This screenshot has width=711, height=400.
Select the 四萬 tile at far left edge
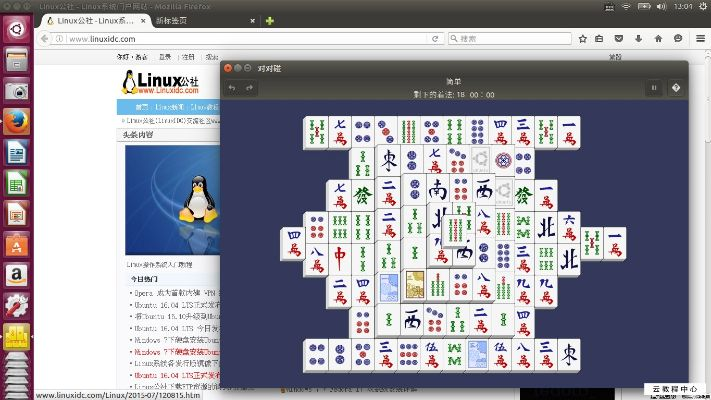pos(293,244)
